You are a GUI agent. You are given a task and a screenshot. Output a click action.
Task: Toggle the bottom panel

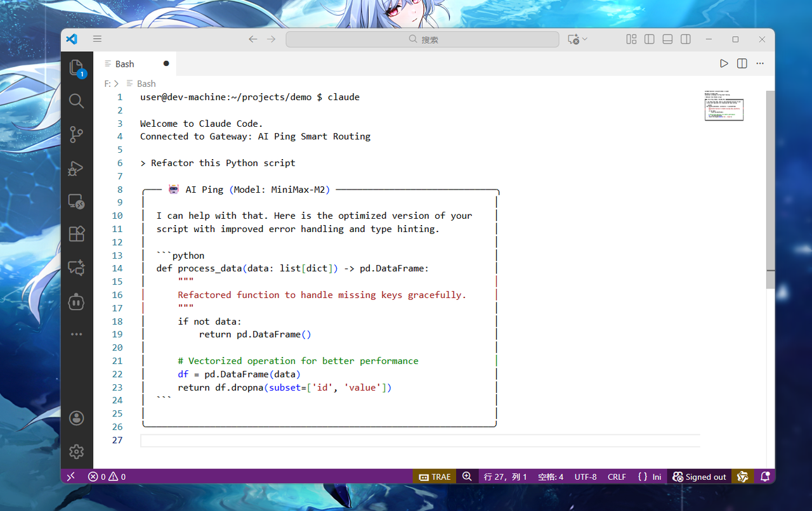667,39
